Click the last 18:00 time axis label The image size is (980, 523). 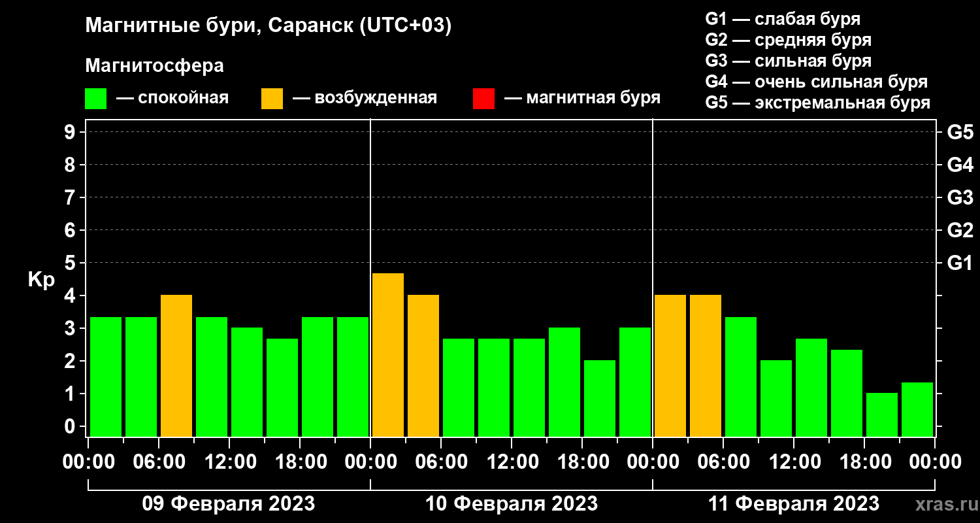coord(864,462)
